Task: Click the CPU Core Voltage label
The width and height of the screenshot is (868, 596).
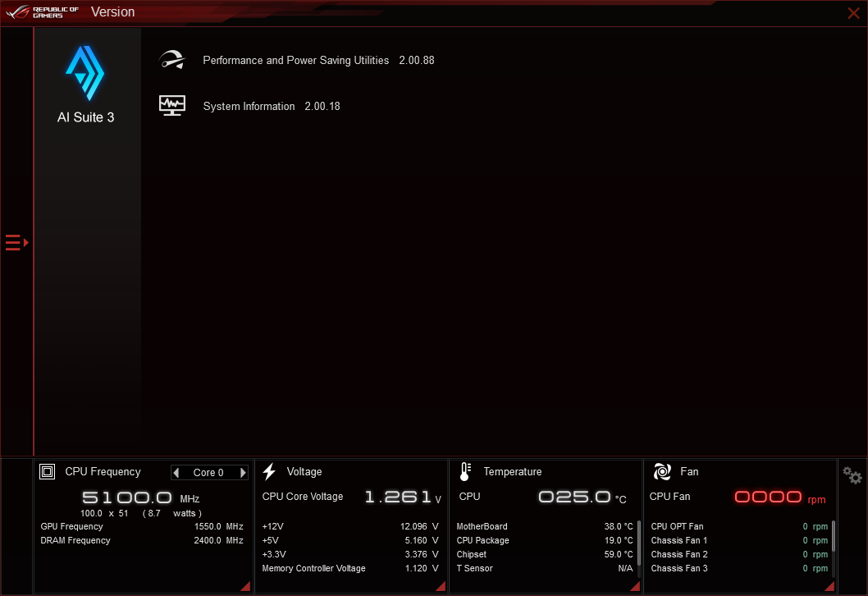Action: click(303, 497)
